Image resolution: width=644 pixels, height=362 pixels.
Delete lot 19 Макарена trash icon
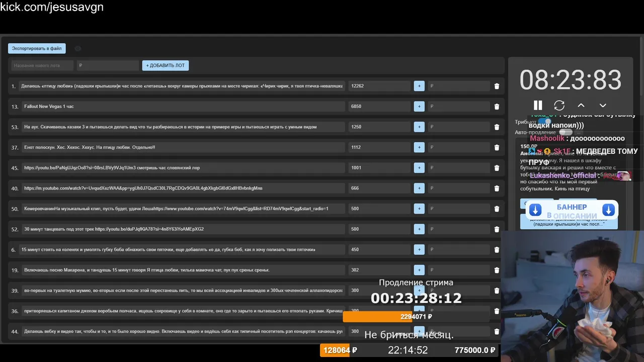pyautogui.click(x=497, y=270)
